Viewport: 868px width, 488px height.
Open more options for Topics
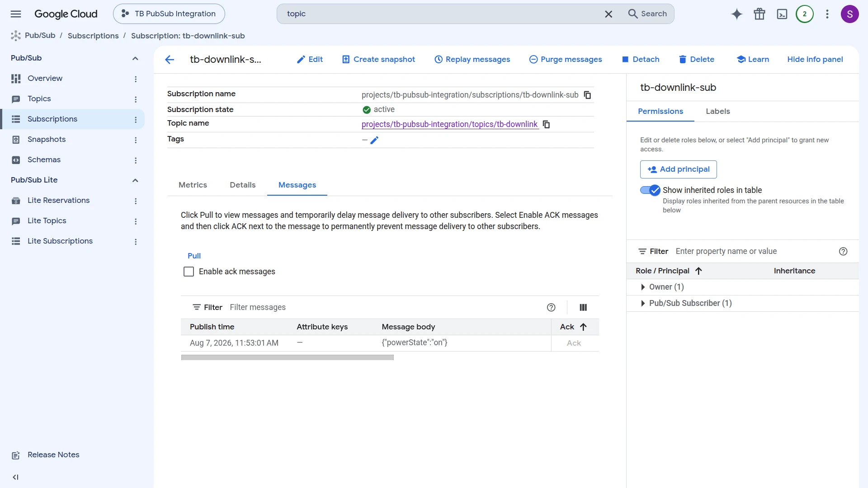click(136, 99)
